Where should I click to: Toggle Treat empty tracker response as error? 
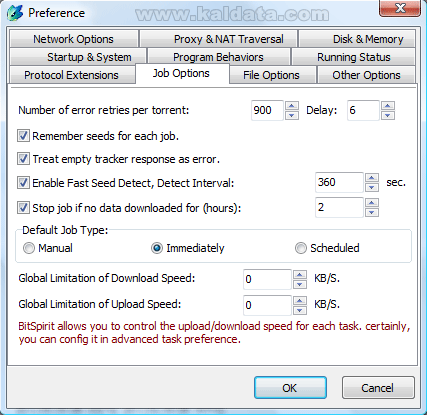[x=23, y=159]
